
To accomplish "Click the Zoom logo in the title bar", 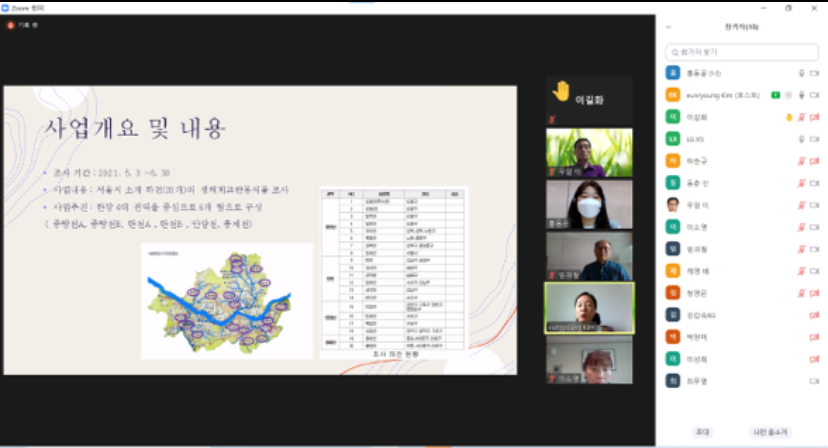I will pos(5,6).
